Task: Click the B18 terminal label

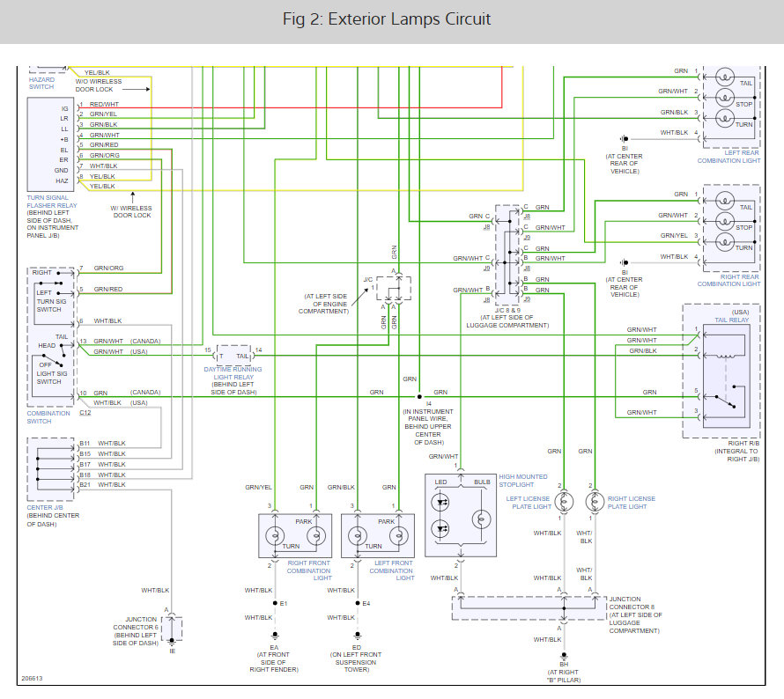Action: point(85,475)
